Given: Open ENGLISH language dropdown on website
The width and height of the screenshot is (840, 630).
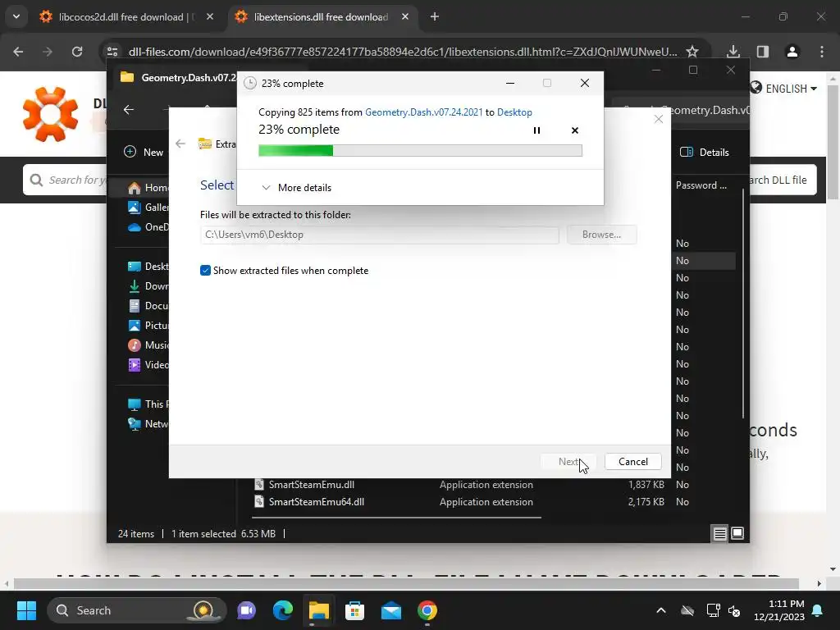Looking at the screenshot, I should click(x=783, y=89).
